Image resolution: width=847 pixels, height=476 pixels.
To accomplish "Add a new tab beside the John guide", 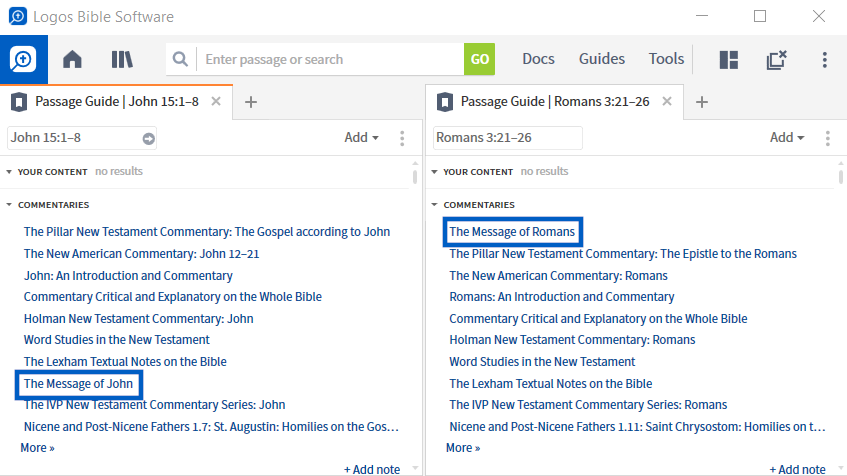I will coord(251,102).
